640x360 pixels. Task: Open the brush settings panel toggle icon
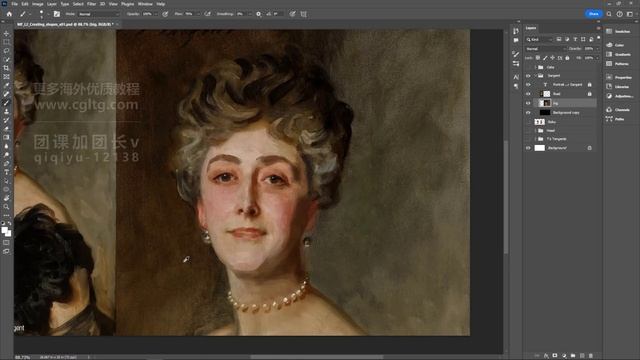pyautogui.click(x=57, y=14)
